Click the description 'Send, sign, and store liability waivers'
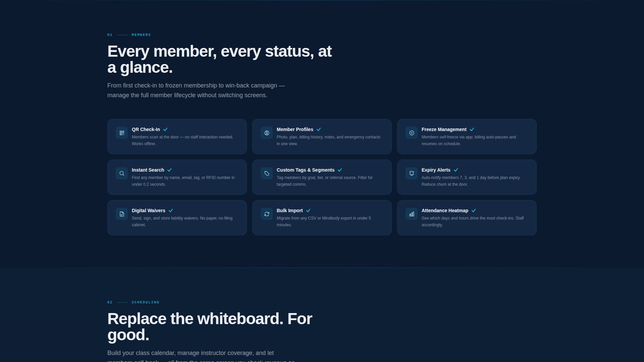The image size is (644, 362). pyautogui.click(x=182, y=222)
